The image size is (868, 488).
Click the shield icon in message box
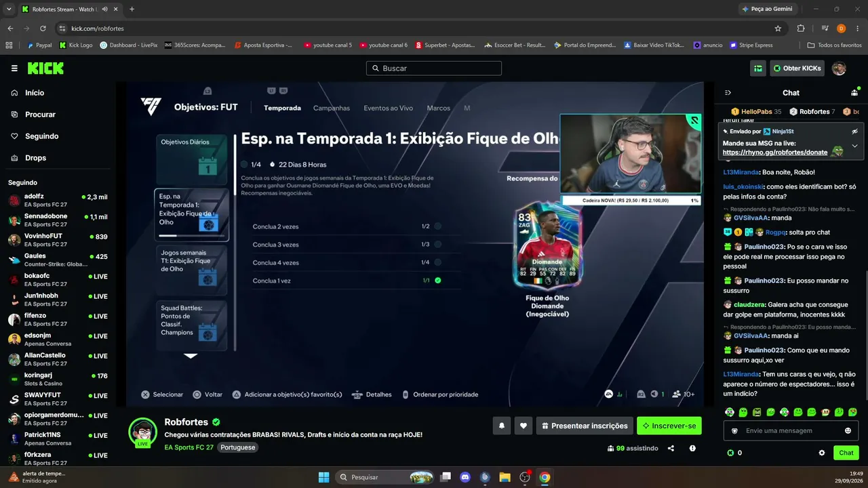(734, 430)
